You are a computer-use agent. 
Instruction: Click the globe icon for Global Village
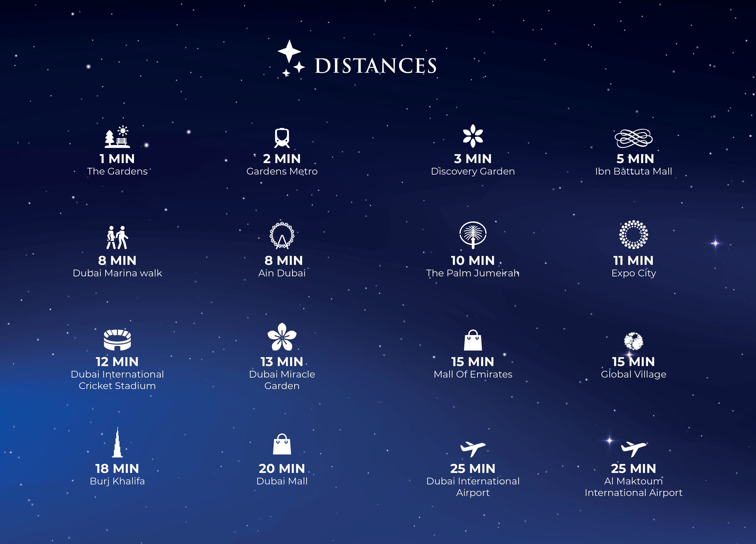(634, 341)
